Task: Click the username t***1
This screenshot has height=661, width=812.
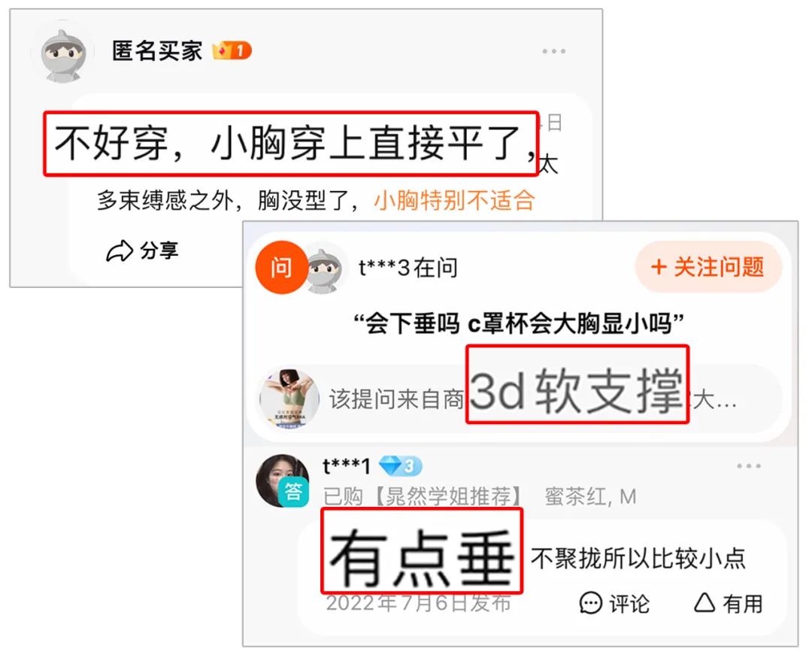Action: click(346, 466)
